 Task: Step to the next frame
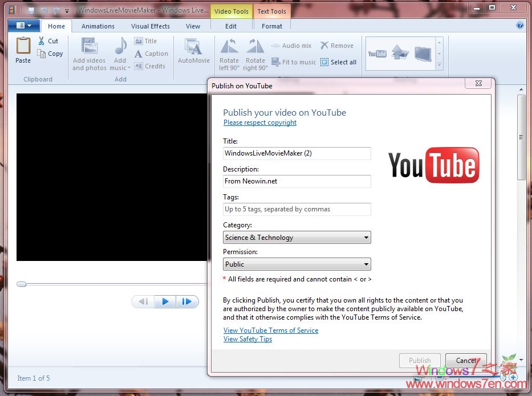[186, 302]
